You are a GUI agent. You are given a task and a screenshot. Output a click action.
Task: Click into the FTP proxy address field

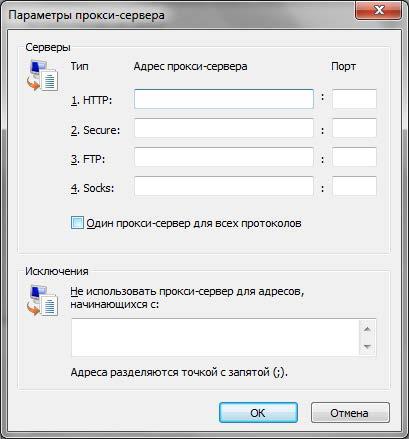[x=224, y=157]
